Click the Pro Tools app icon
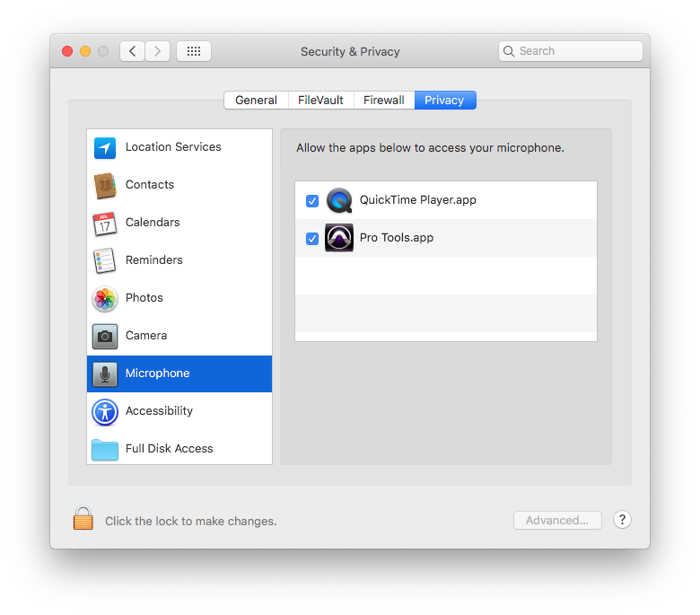This screenshot has width=700, height=615. click(x=339, y=238)
